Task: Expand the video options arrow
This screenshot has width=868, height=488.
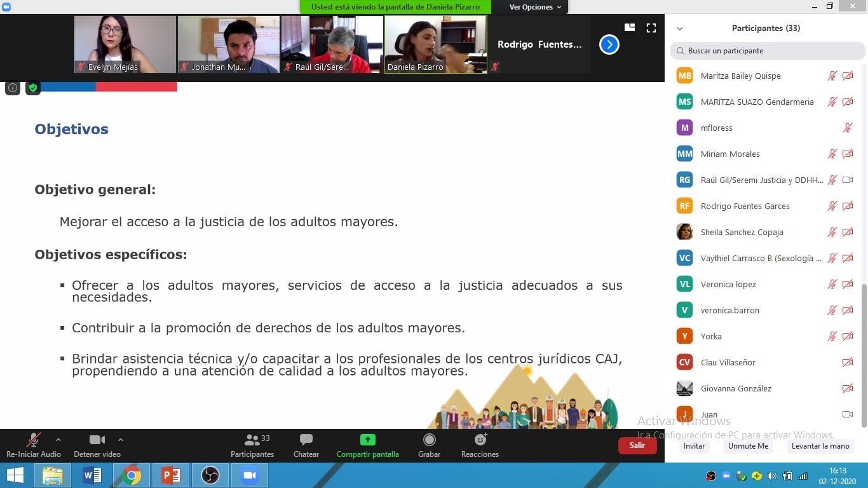Action: [121, 439]
